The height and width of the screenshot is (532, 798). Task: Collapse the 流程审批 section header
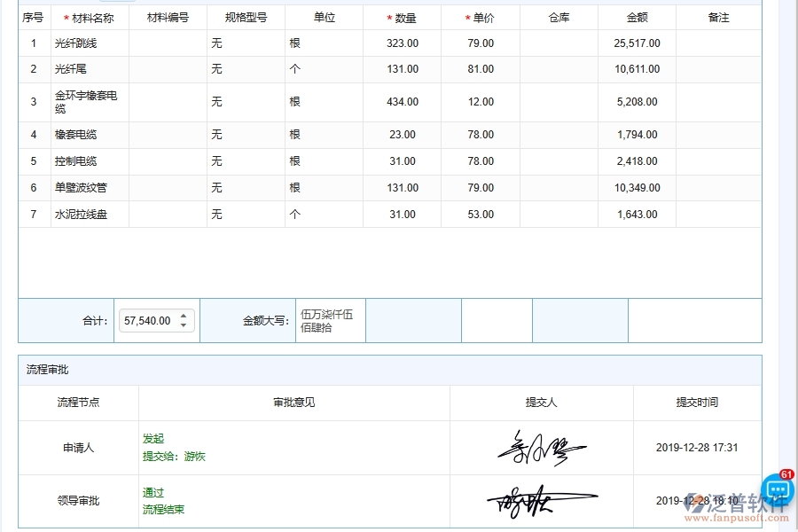point(49,371)
